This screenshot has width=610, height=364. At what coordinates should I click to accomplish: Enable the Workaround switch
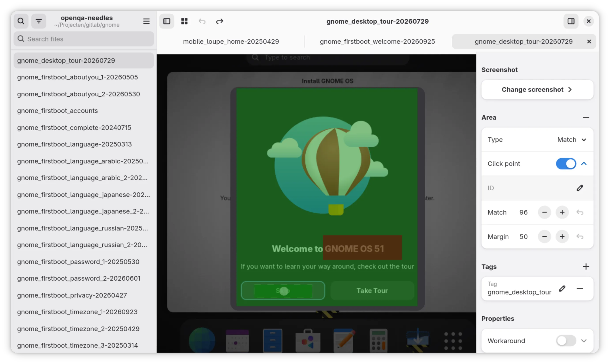coord(566,340)
